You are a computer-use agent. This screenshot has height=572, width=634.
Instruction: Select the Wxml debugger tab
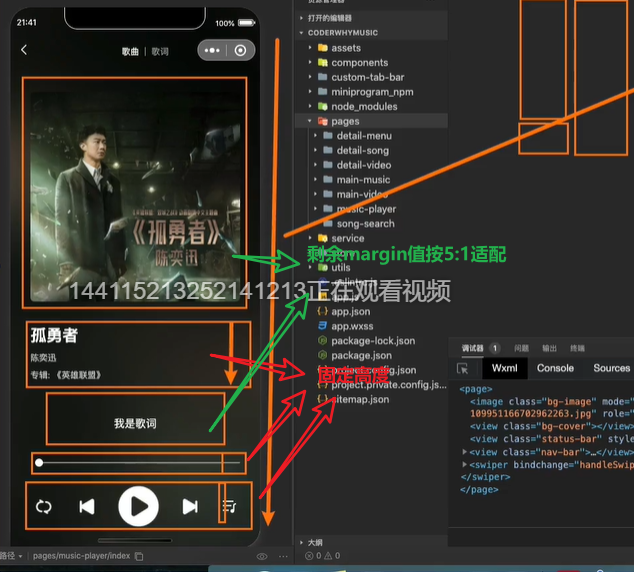(x=505, y=368)
